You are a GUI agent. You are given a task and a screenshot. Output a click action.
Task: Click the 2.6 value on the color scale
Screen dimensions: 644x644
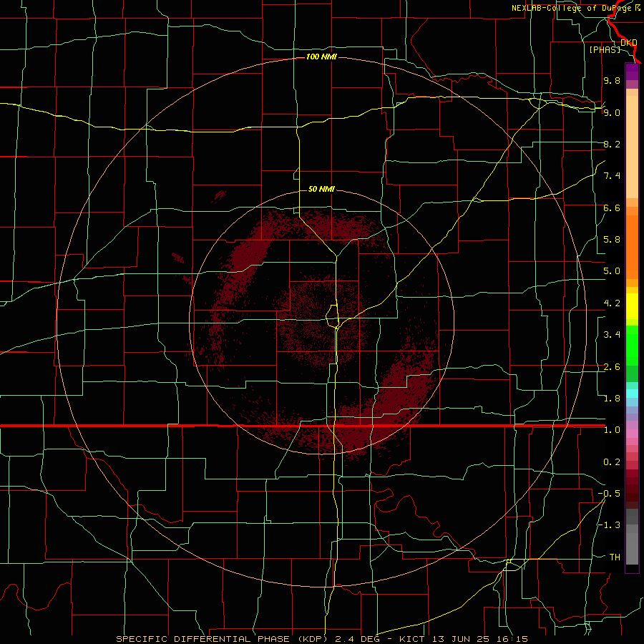click(612, 367)
